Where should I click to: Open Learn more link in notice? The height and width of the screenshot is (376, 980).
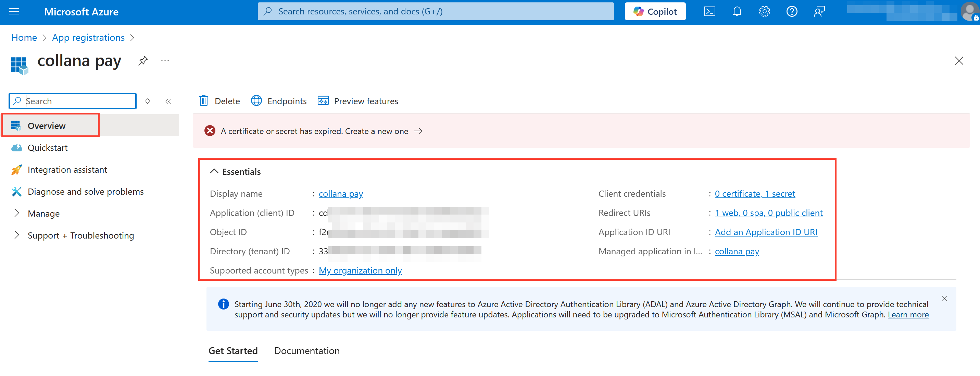pos(908,314)
